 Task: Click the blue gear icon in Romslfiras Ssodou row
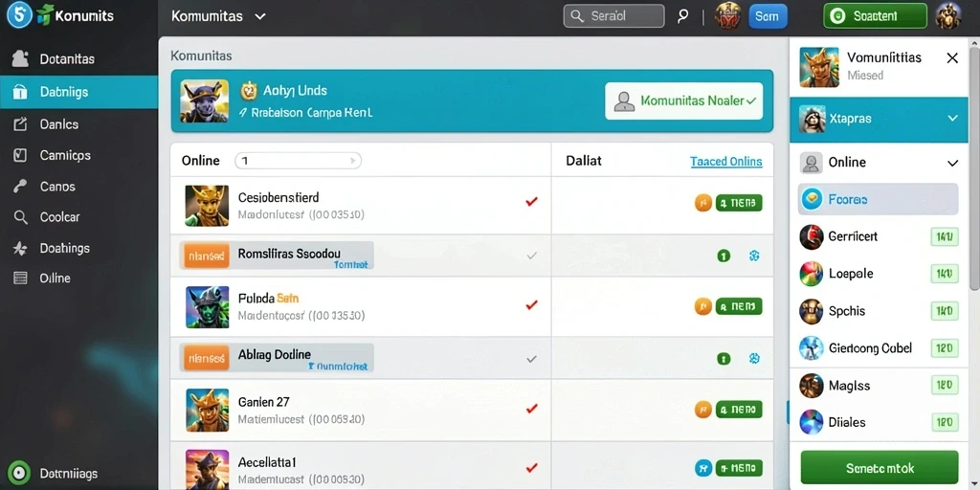(754, 255)
